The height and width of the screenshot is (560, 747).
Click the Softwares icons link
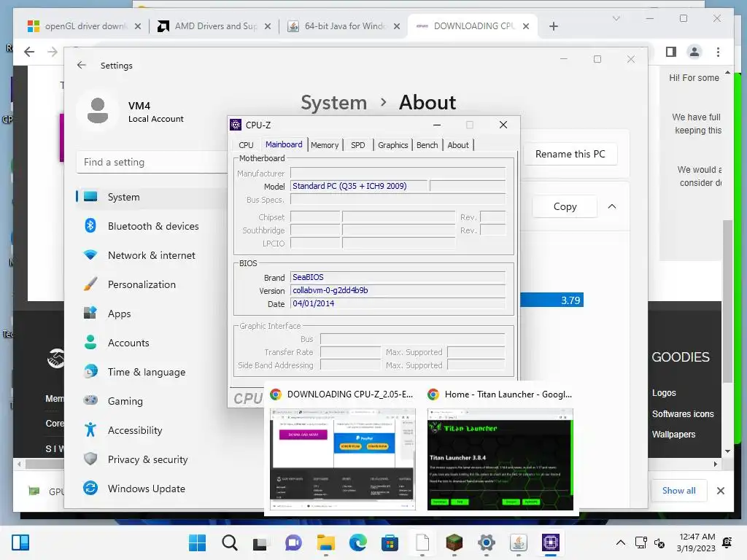click(683, 414)
